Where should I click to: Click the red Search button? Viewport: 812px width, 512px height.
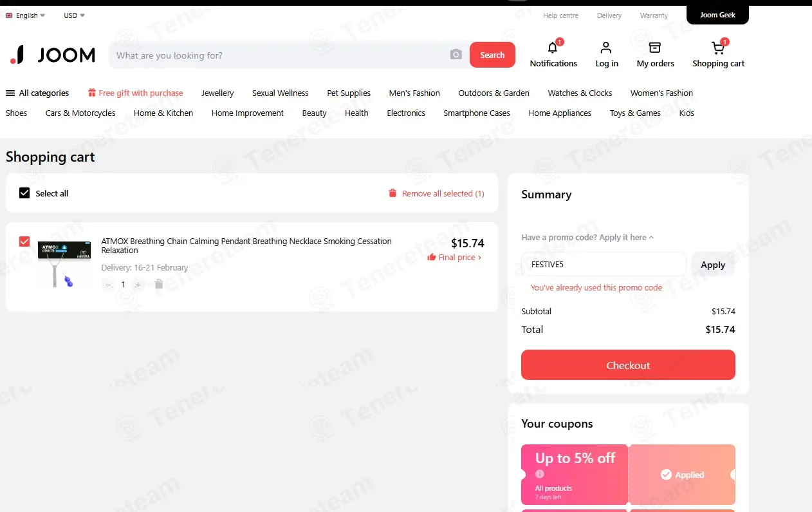pyautogui.click(x=492, y=55)
